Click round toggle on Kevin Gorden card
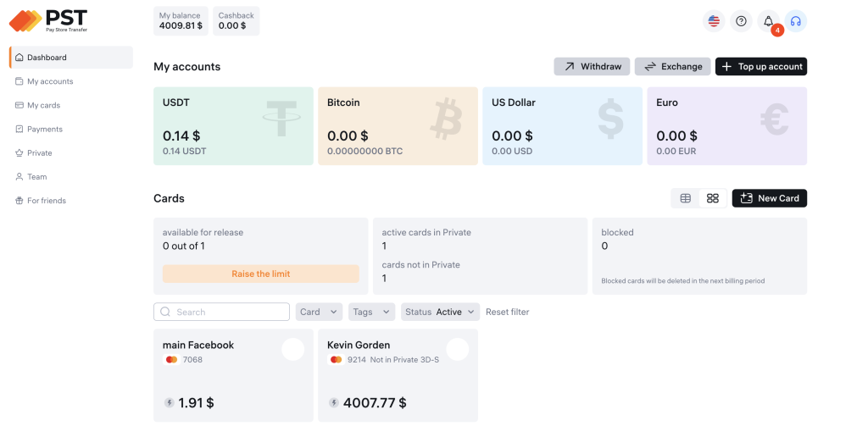Image resolution: width=868 pixels, height=426 pixels. tap(457, 349)
